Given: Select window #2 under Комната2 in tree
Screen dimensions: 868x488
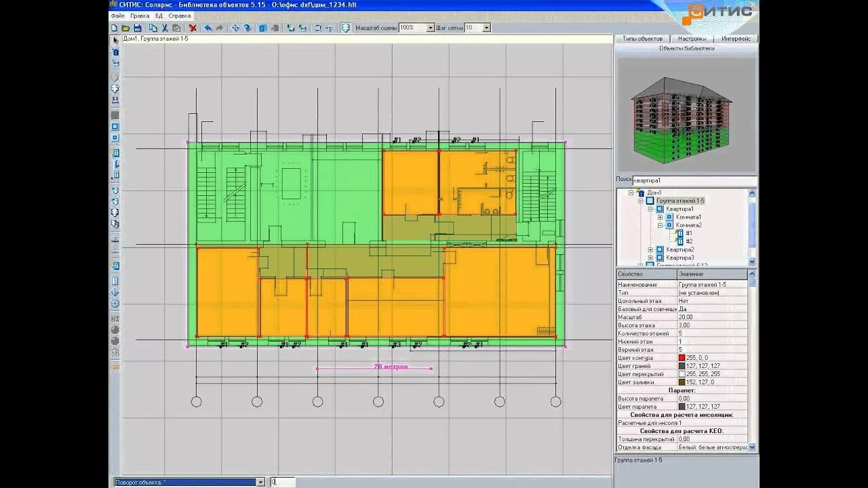Looking at the screenshot, I should tap(688, 241).
